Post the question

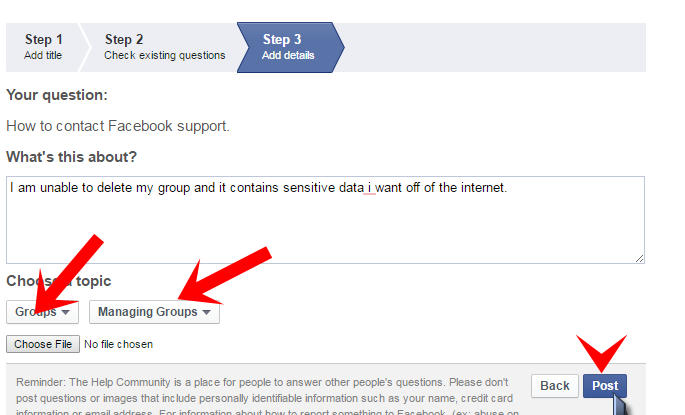[x=605, y=386]
